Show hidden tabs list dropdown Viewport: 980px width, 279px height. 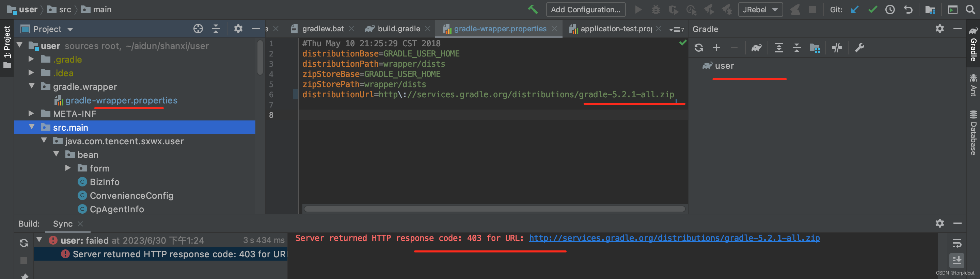click(676, 29)
